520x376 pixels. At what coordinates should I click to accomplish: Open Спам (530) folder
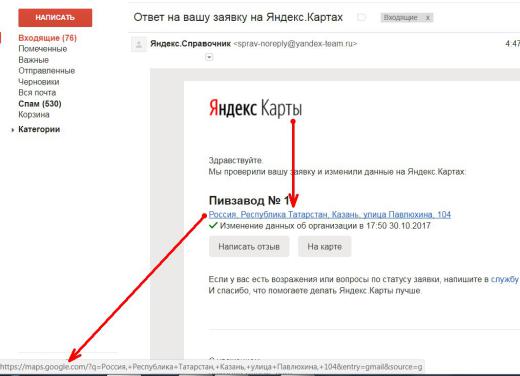[x=40, y=104]
